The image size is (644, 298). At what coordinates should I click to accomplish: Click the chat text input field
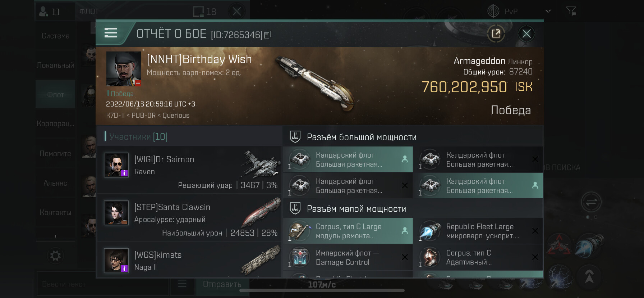[x=103, y=284]
